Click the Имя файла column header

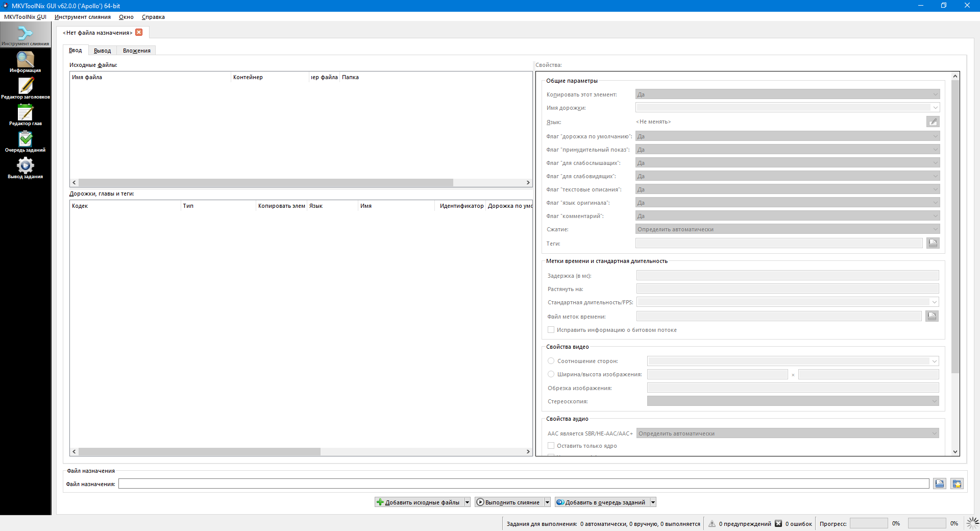click(x=151, y=77)
